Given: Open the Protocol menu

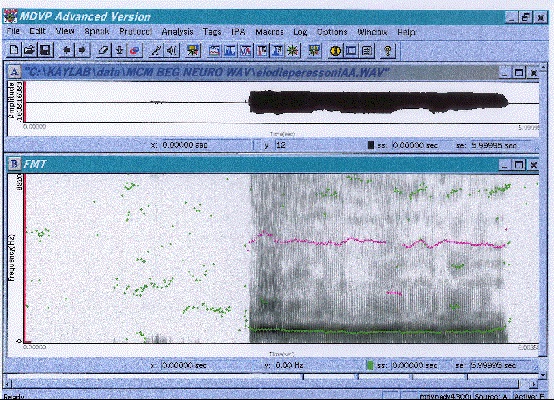Looking at the screenshot, I should [x=135, y=32].
